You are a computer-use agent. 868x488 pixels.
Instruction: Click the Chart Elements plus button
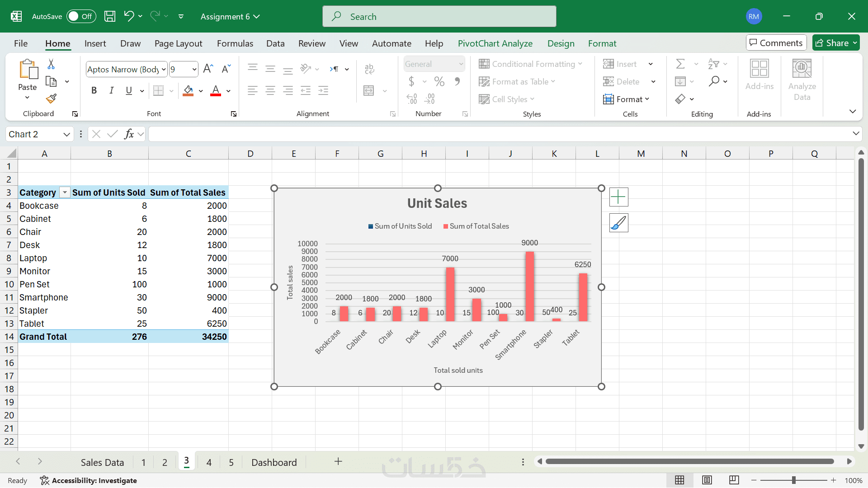pyautogui.click(x=618, y=197)
